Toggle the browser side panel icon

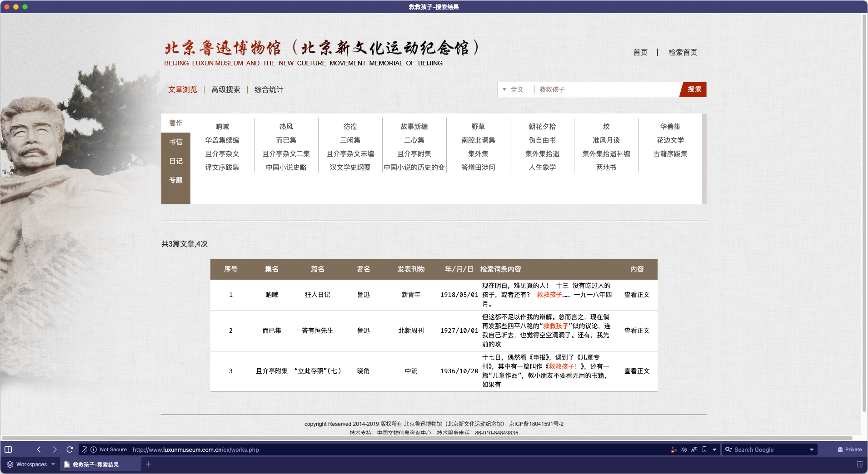(x=8, y=449)
